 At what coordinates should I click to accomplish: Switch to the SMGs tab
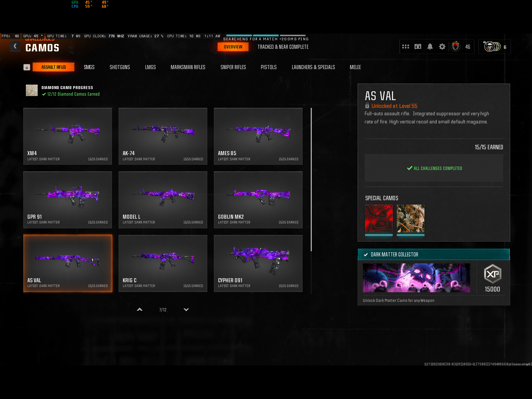tap(89, 67)
